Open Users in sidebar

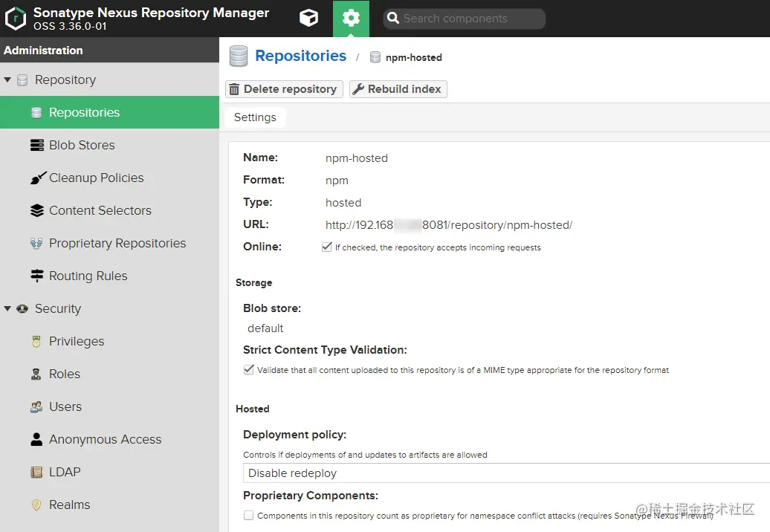[109, 407]
